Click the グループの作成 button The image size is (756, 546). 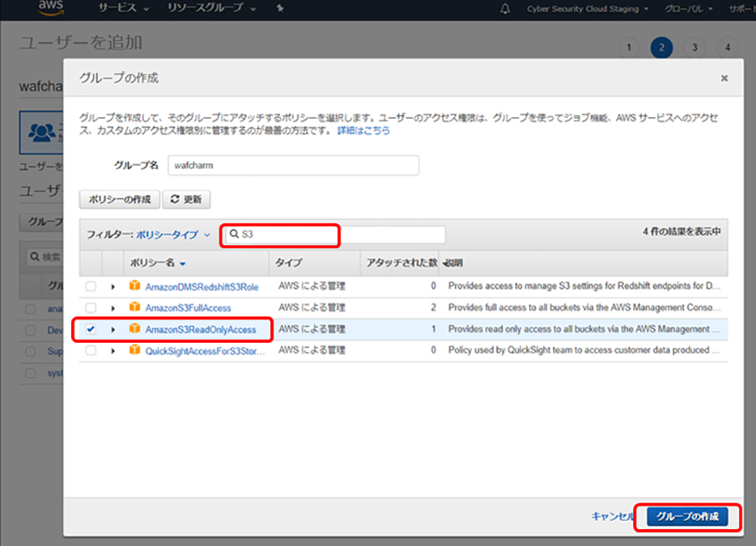[x=687, y=517]
